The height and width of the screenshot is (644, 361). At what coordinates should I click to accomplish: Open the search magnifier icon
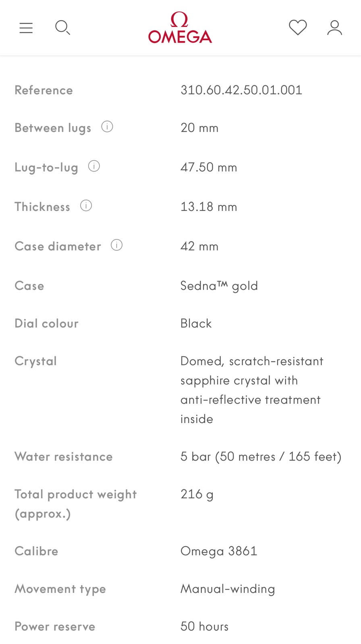(x=62, y=28)
